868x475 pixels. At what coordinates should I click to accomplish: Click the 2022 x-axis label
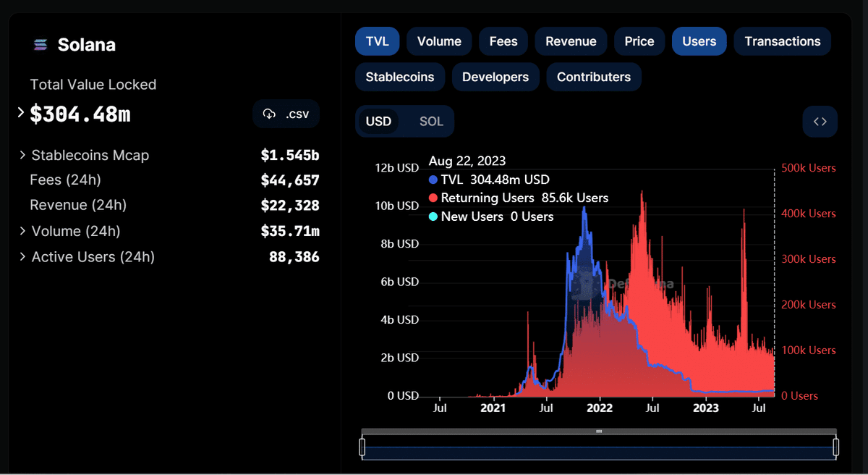(x=600, y=408)
